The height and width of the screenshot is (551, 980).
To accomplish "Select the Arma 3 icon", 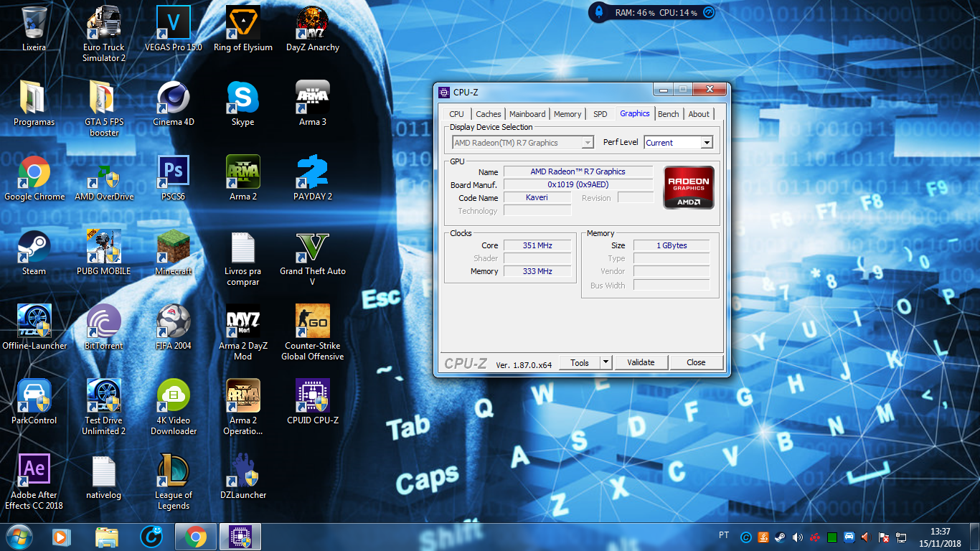I will click(x=313, y=103).
